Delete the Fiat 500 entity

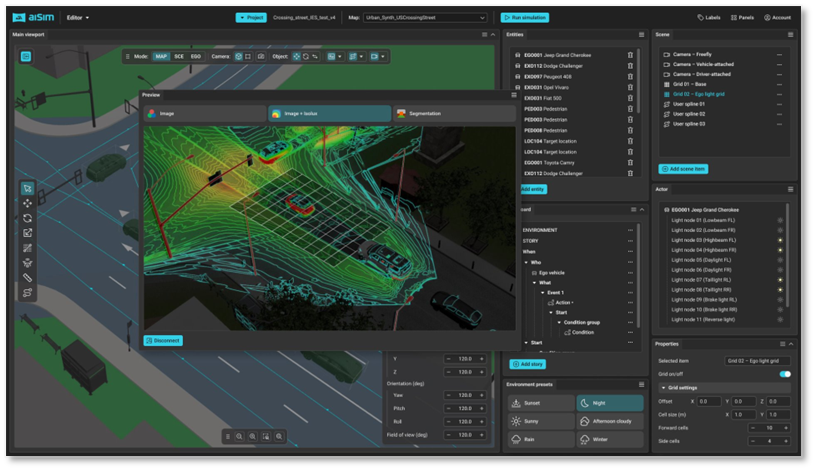point(630,98)
